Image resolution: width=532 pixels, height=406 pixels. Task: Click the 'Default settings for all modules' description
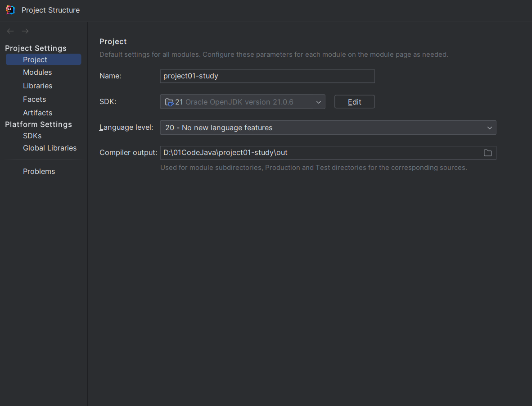coord(274,55)
